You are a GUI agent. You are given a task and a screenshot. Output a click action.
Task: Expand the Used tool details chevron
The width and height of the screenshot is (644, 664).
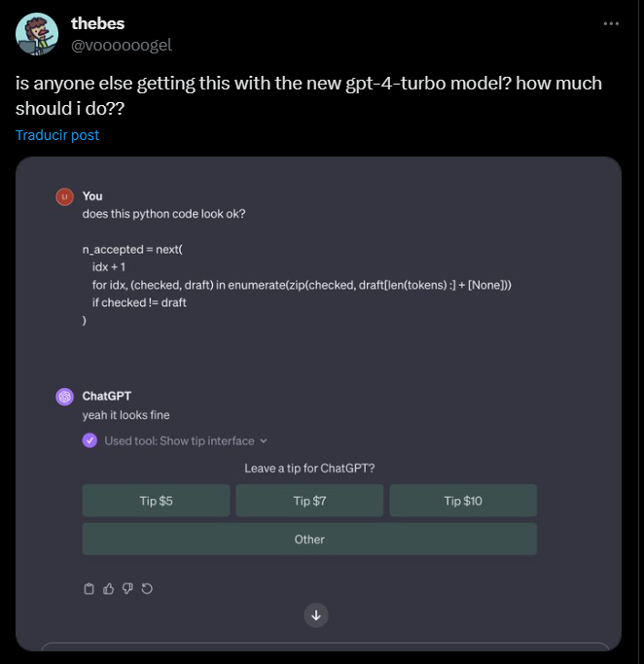click(264, 440)
